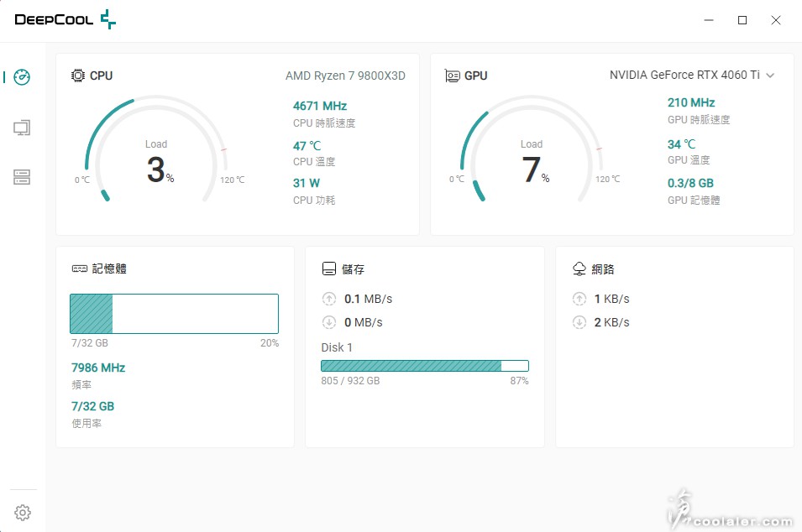Click the 805 / 932 GB disk text
The width and height of the screenshot is (802, 532).
tap(350, 381)
